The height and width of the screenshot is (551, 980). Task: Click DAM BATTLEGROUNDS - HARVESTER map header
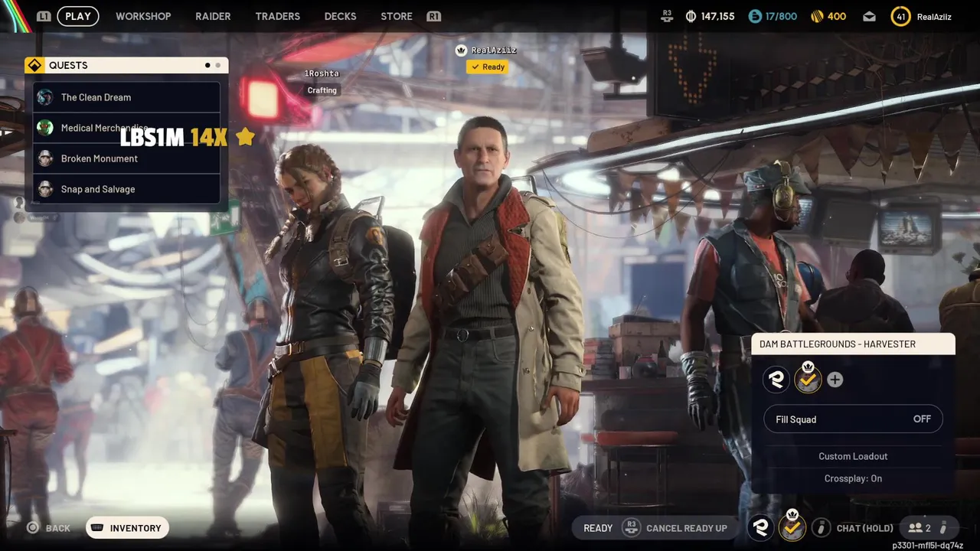853,344
